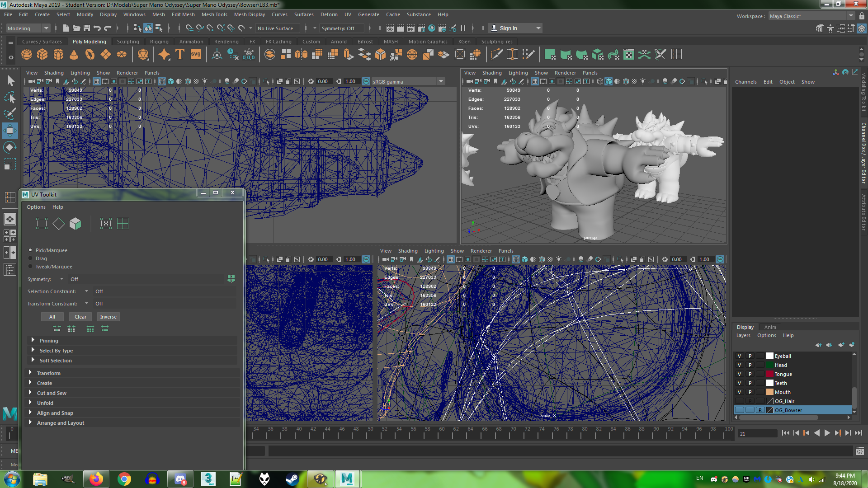
Task: Click the green Cut UV scissors icon
Action: pyautogui.click(x=660, y=55)
